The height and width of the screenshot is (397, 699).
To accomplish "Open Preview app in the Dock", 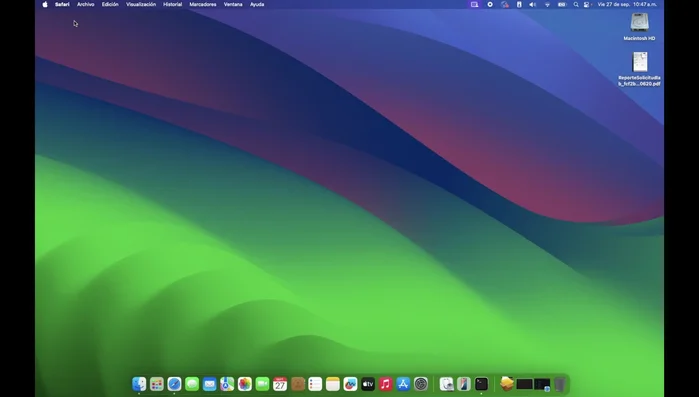I will coord(446,384).
